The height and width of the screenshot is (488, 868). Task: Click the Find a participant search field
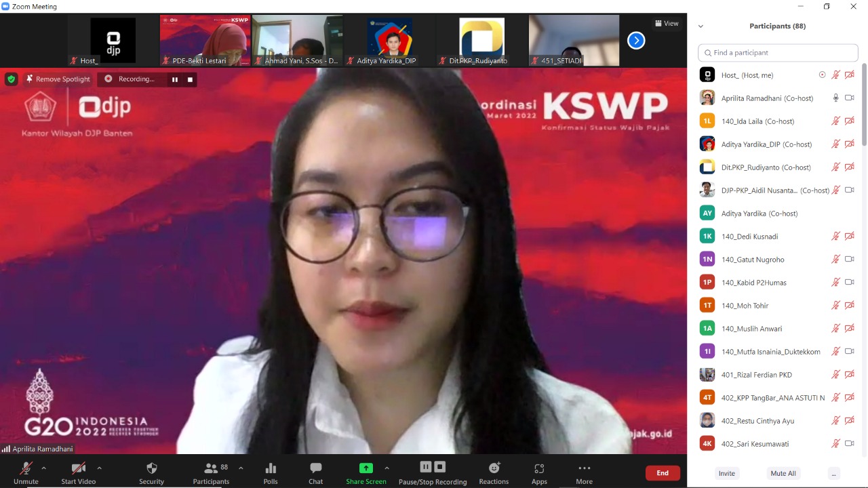(778, 53)
